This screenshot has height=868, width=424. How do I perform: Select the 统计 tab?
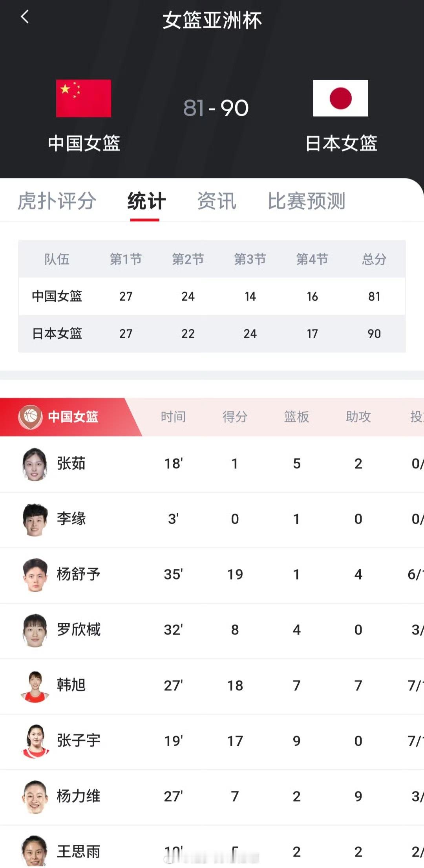[x=146, y=201]
